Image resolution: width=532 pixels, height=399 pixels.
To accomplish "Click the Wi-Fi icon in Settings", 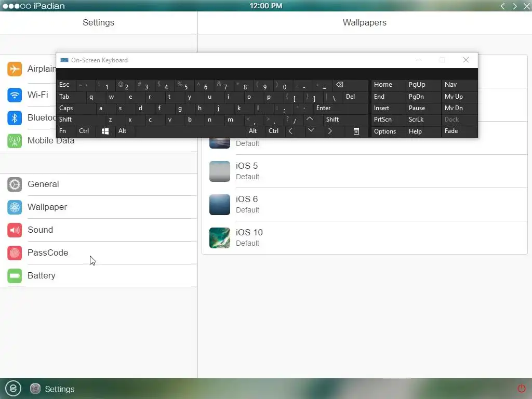I will click(15, 95).
